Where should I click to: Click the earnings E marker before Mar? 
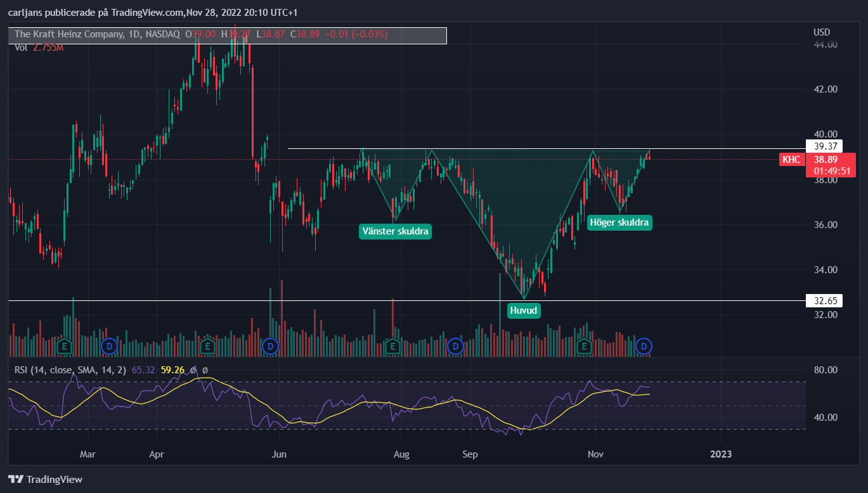[64, 346]
